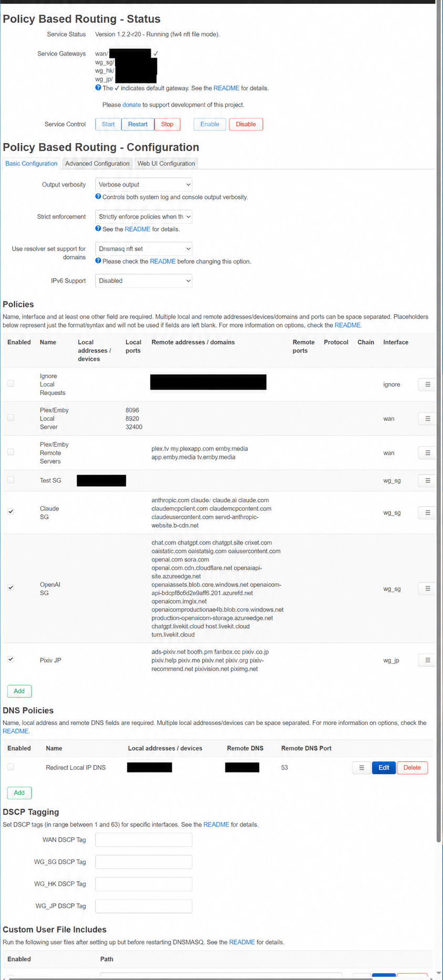The height and width of the screenshot is (980, 443).
Task: Click the Start service button
Action: click(x=108, y=124)
